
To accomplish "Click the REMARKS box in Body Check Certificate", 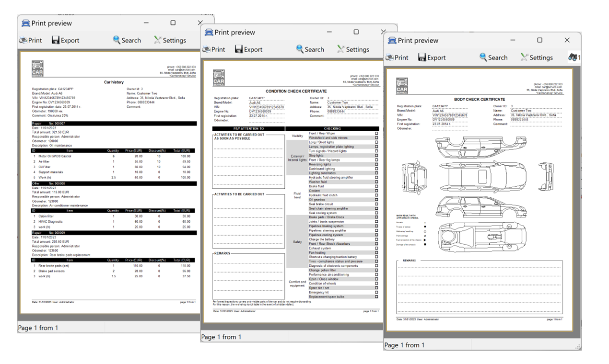I will coord(480,286).
